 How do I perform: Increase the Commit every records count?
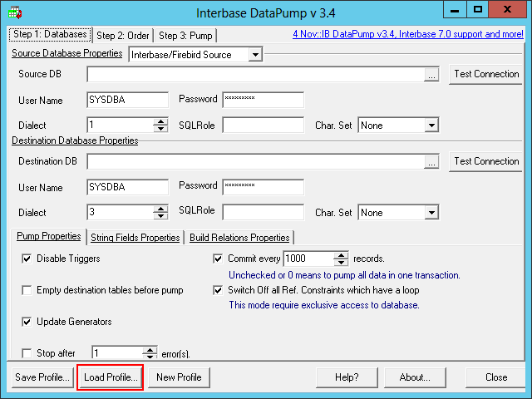(341, 255)
